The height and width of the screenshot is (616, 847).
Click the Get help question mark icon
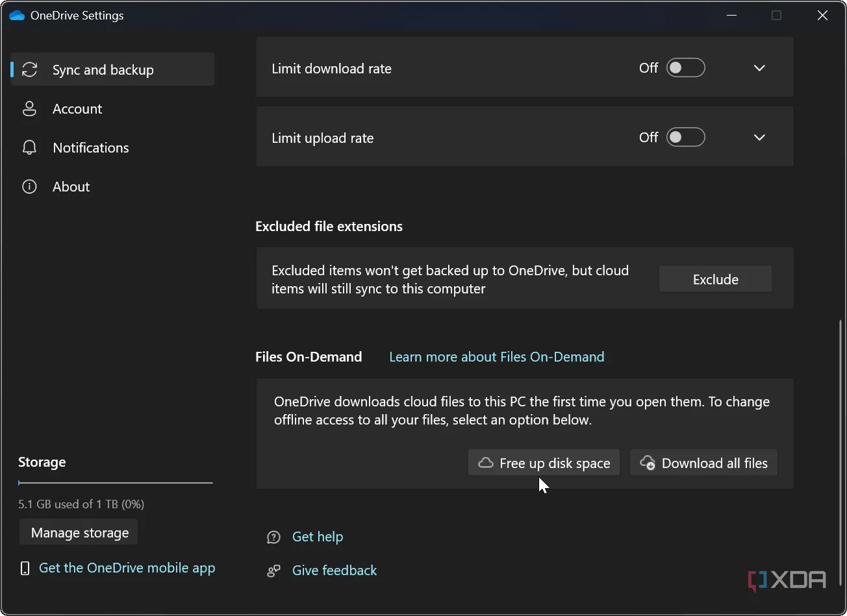(274, 537)
